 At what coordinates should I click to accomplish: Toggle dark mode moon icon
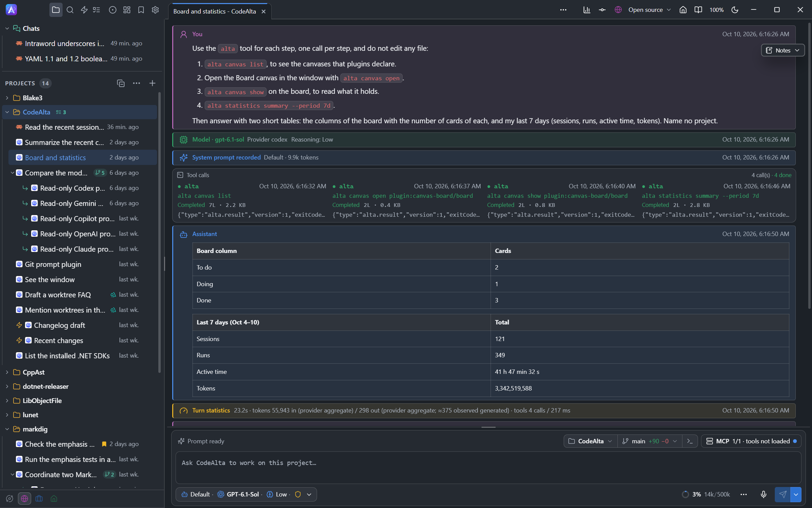(735, 10)
